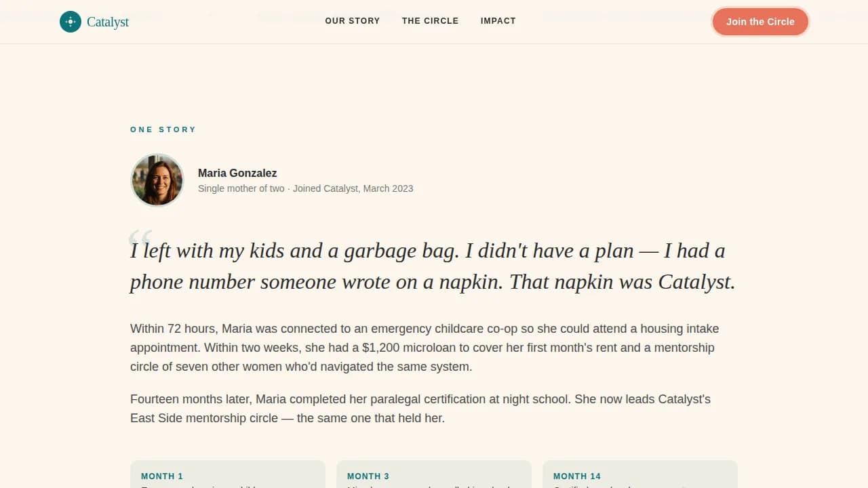Click the Catalyst wordmark text

(108, 22)
